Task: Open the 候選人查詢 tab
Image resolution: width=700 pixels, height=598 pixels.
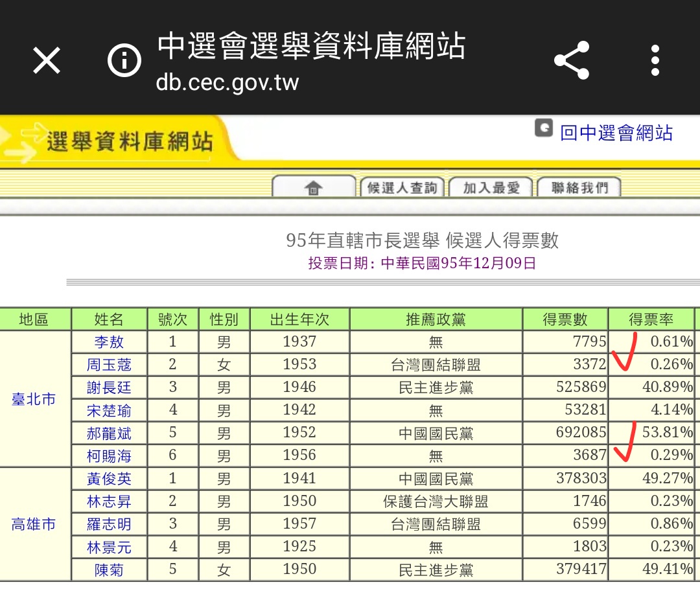Action: (x=402, y=188)
